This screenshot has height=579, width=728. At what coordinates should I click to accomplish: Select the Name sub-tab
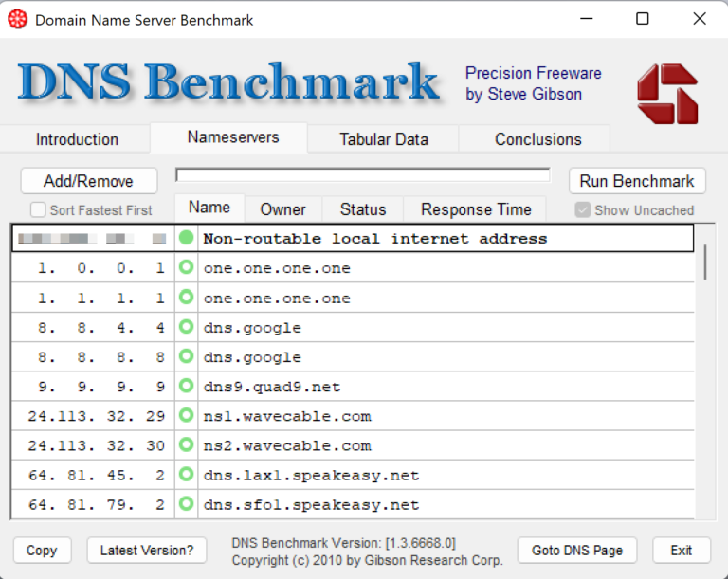[x=209, y=208]
